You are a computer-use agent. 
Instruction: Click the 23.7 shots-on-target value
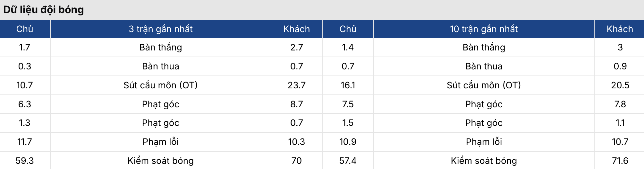pos(296,85)
